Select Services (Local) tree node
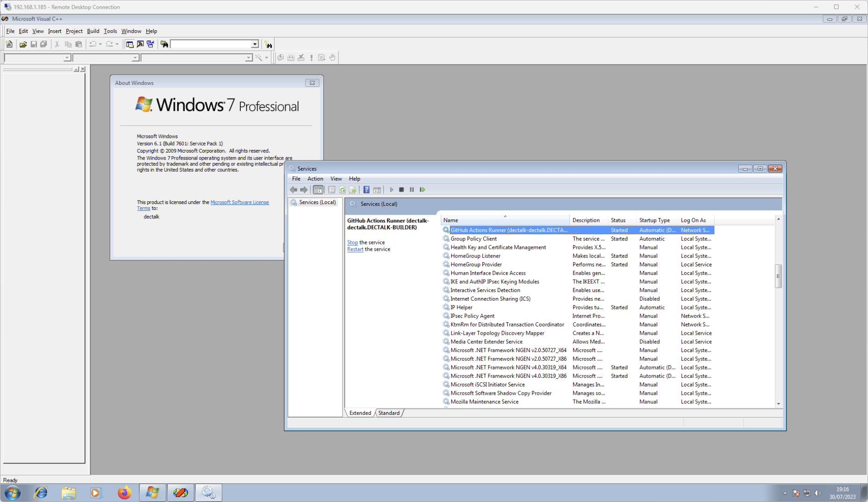This screenshot has height=502, width=868. pos(313,202)
